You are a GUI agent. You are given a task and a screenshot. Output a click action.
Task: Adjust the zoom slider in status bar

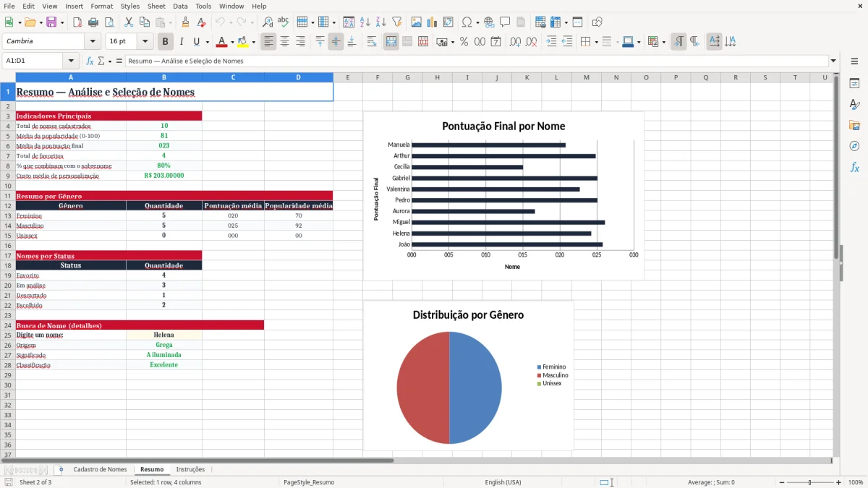pos(810,482)
